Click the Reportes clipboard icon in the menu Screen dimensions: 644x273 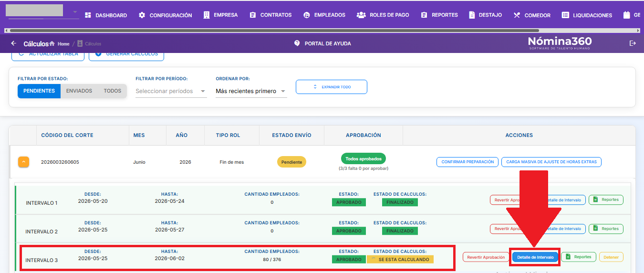pyautogui.click(x=424, y=15)
